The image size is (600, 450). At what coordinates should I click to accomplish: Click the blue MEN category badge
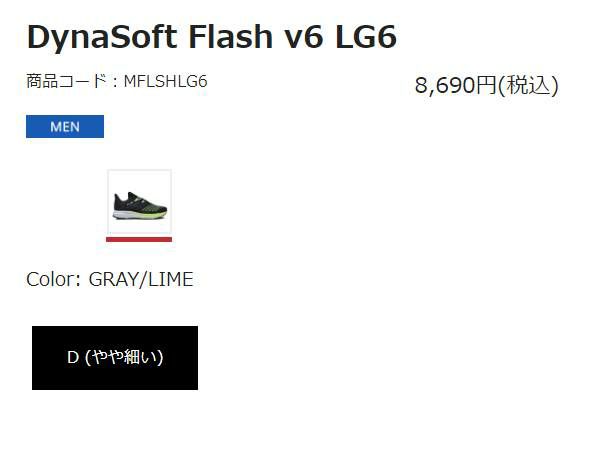(x=65, y=127)
